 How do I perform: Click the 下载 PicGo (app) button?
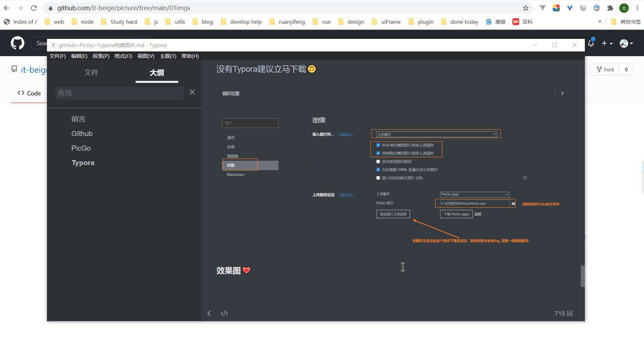(456, 214)
